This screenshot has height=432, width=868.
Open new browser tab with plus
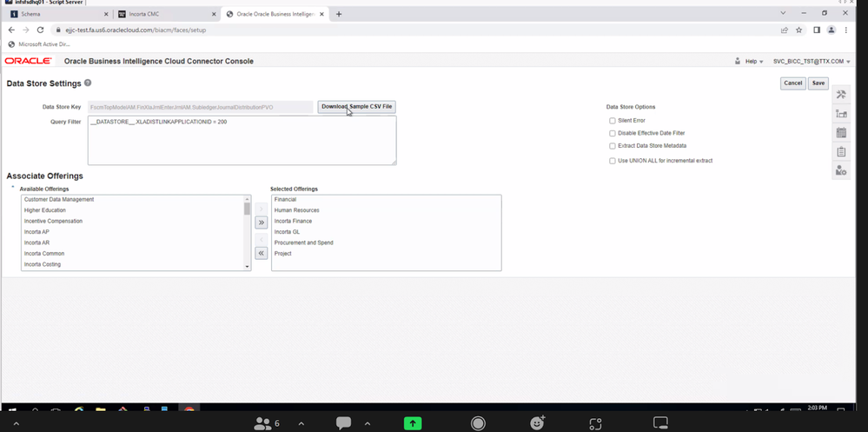[339, 14]
